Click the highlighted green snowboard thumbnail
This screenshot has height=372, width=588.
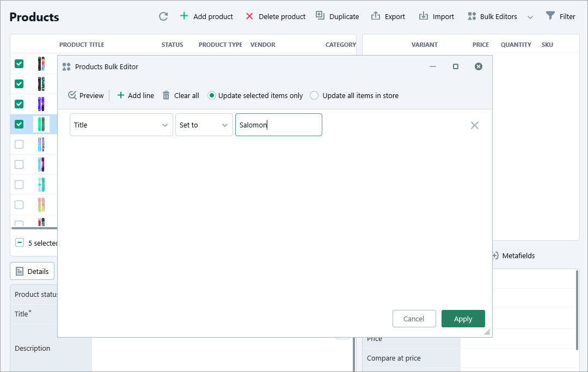click(41, 124)
